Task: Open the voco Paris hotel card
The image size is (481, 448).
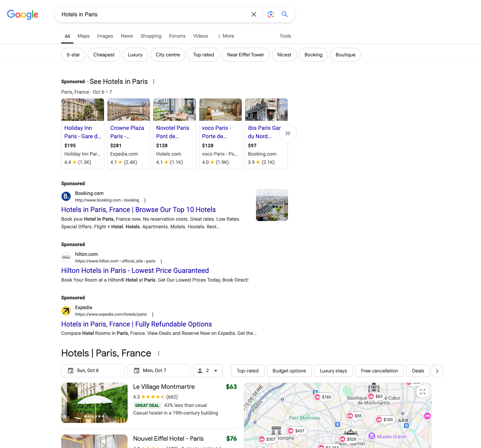Action: click(x=221, y=134)
